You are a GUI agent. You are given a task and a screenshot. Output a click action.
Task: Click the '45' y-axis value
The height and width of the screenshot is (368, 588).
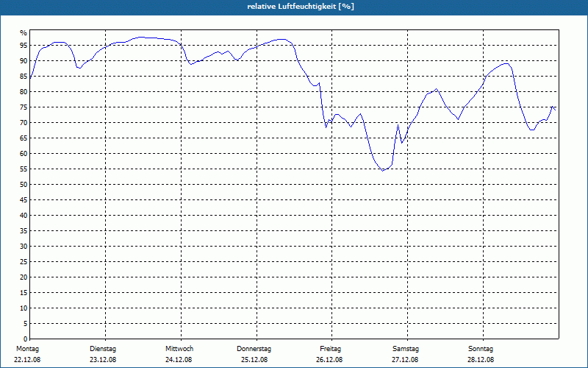click(24, 200)
